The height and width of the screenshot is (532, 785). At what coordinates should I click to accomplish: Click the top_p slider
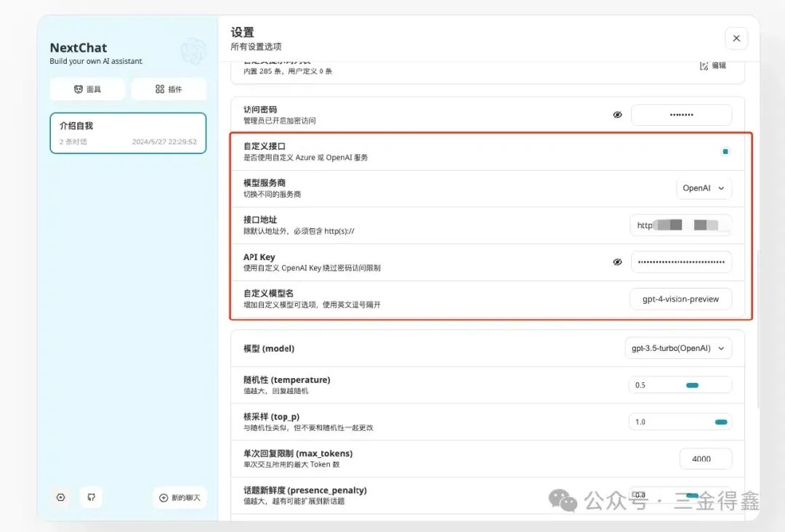point(720,422)
